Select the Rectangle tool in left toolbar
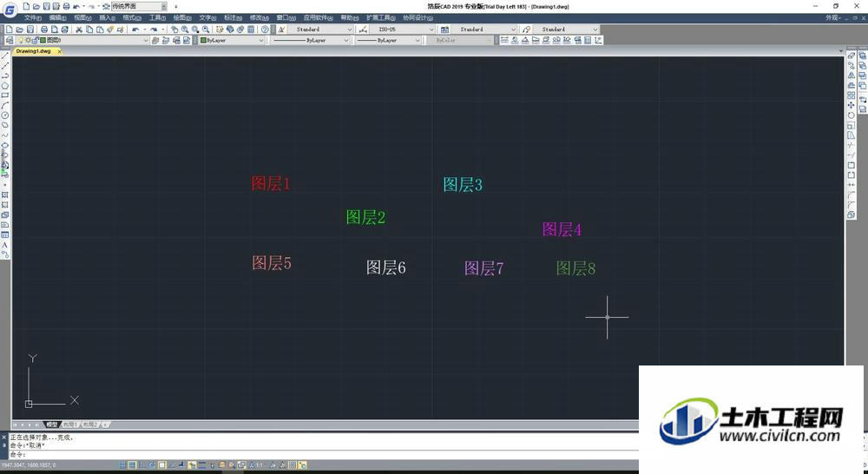Screen dimensions: 868x474 (x=5, y=95)
